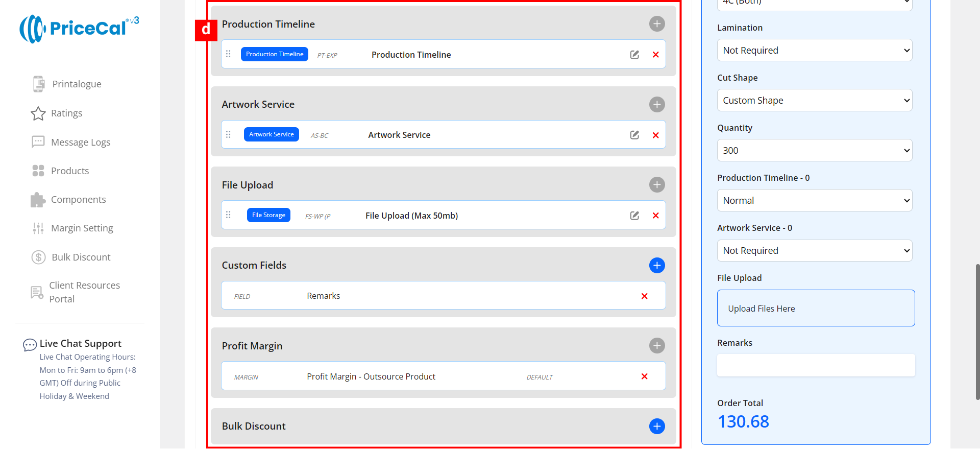The image size is (980, 449).
Task: Edit the File Upload component row
Action: coord(634,216)
